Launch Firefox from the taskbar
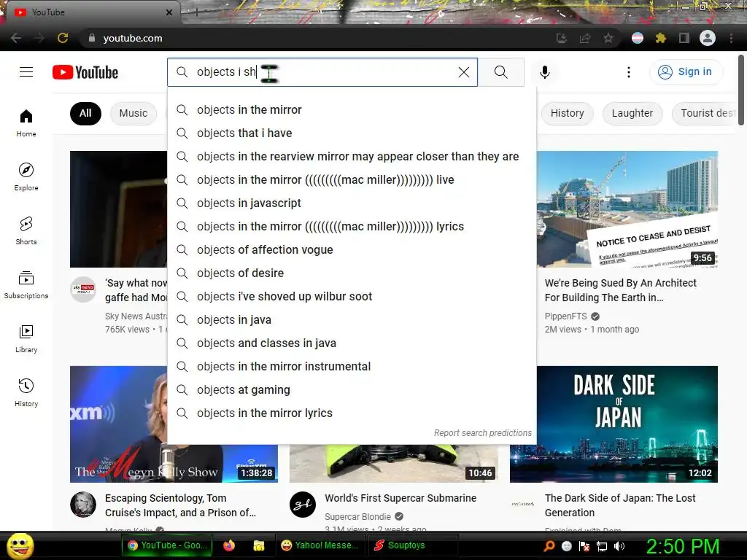The image size is (747, 560). pos(229,545)
